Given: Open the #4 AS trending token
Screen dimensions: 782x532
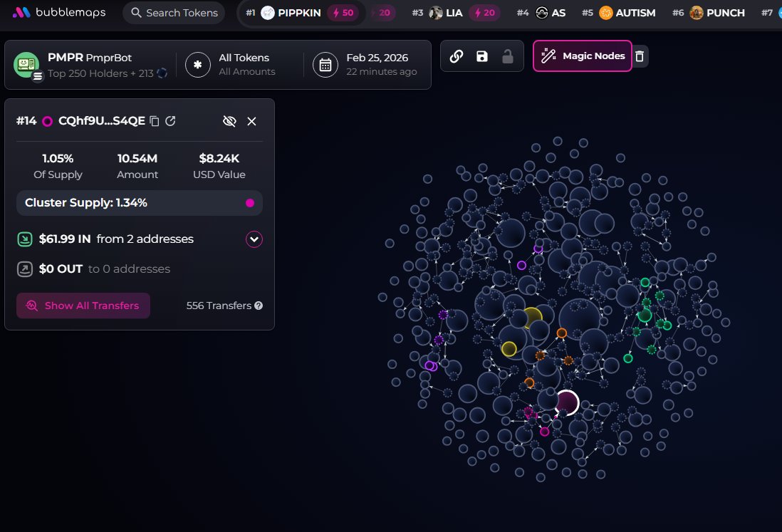Looking at the screenshot, I should (x=541, y=13).
